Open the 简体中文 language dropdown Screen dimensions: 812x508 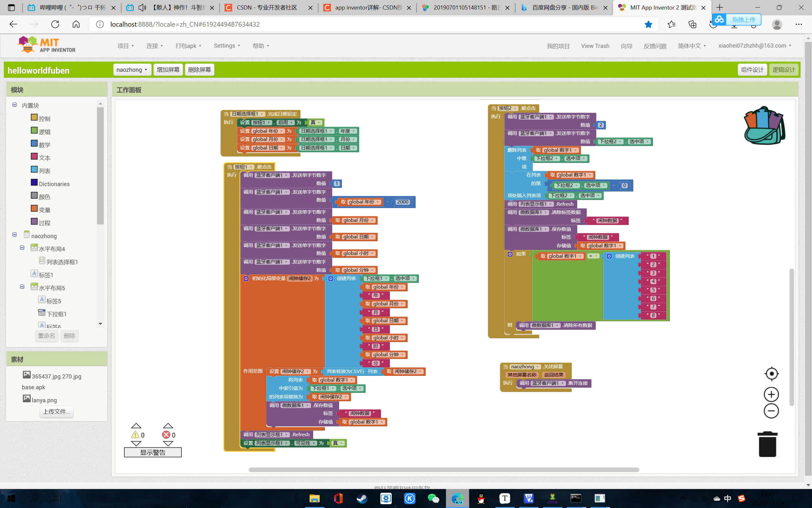click(x=692, y=46)
